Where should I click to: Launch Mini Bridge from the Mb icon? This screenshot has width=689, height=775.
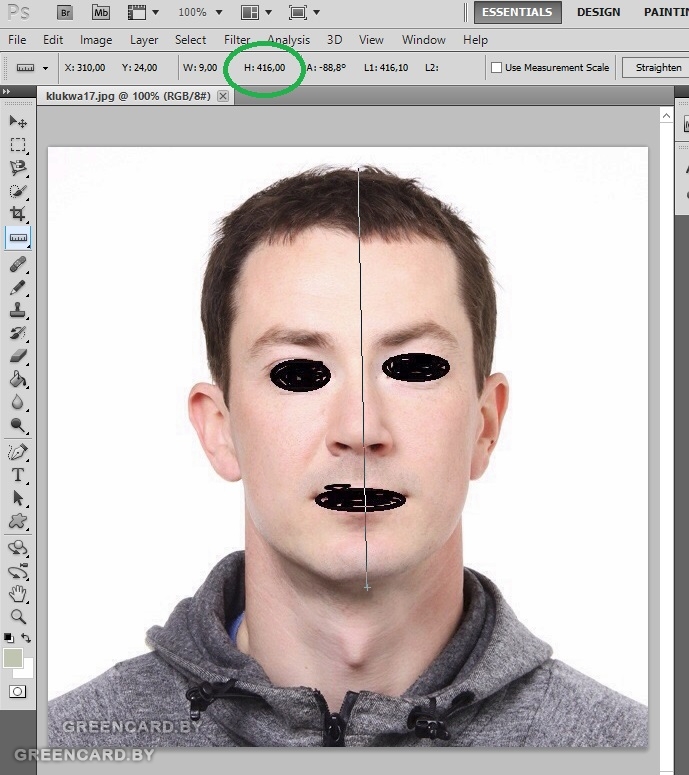point(101,12)
